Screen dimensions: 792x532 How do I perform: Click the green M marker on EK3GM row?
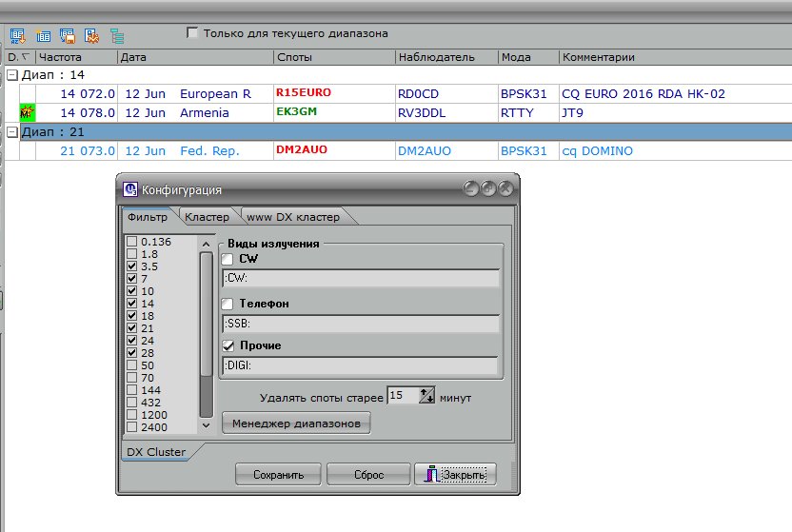[x=27, y=112]
